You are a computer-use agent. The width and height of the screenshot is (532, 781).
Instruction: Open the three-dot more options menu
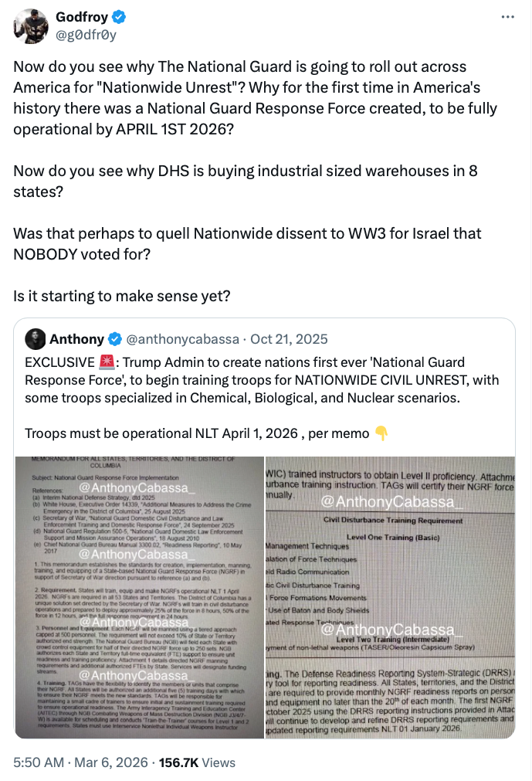click(507, 17)
